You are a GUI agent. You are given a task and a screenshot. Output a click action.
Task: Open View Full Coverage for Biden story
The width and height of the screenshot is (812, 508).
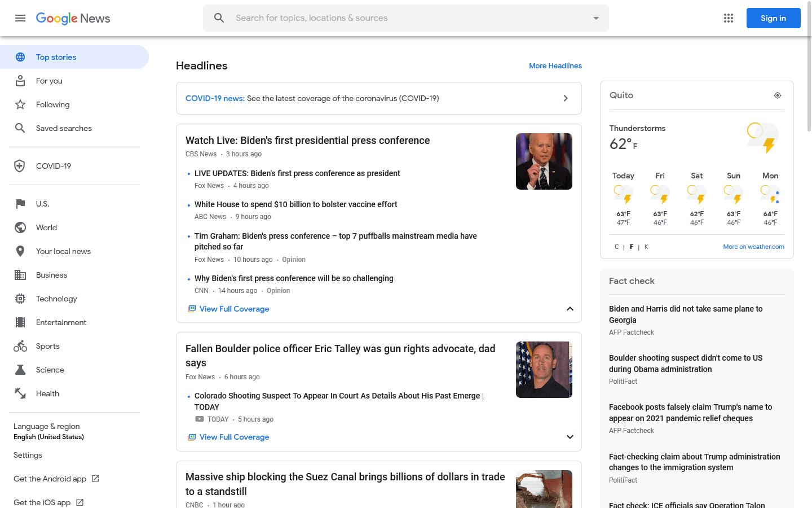click(x=234, y=309)
